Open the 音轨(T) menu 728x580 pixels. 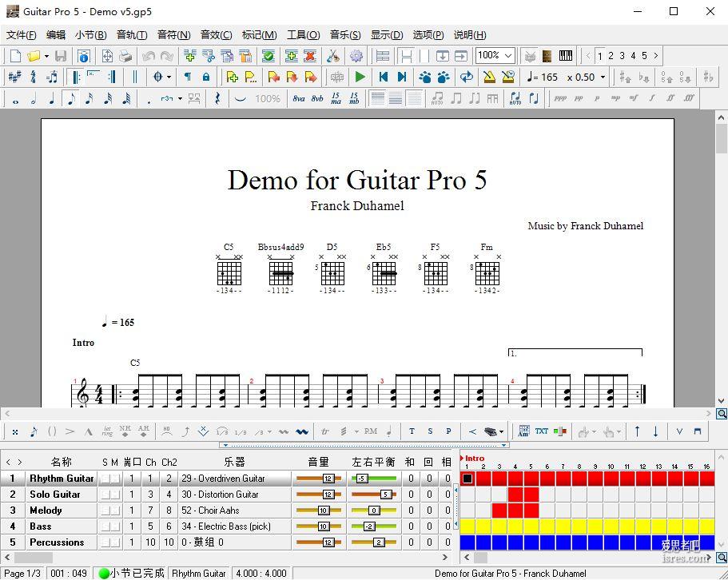click(x=132, y=35)
